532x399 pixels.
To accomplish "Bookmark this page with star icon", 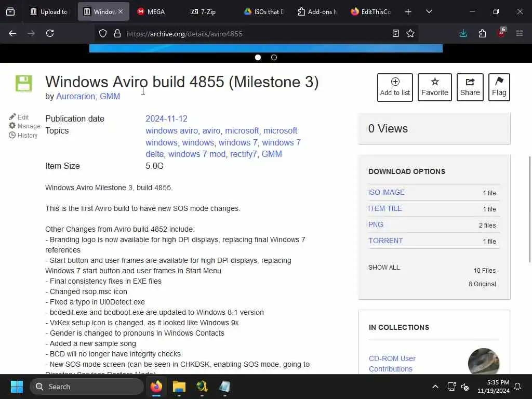I will pyautogui.click(x=410, y=34).
